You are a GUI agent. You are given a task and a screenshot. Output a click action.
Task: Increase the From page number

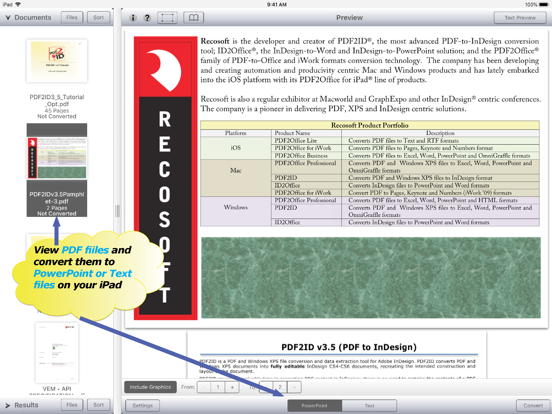pyautogui.click(x=232, y=387)
